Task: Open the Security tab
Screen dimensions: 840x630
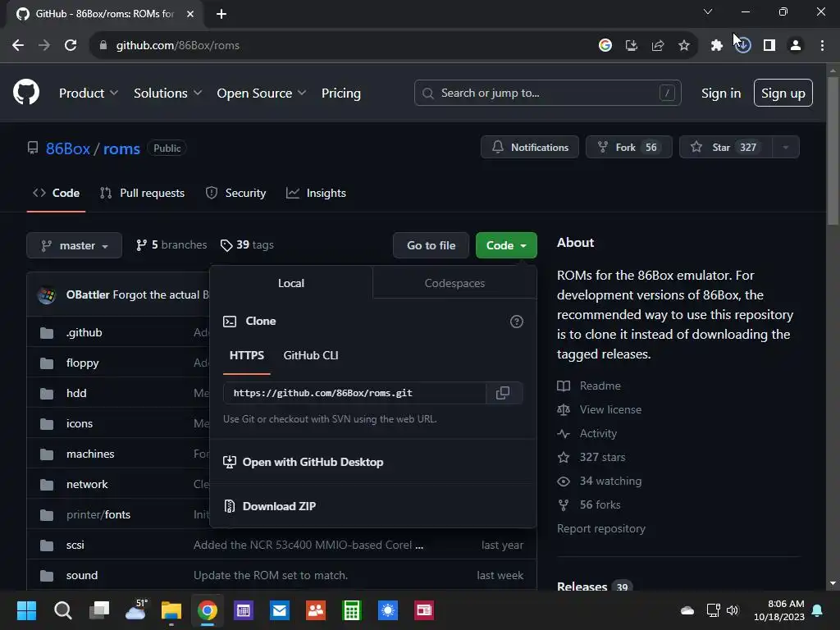Action: click(235, 193)
